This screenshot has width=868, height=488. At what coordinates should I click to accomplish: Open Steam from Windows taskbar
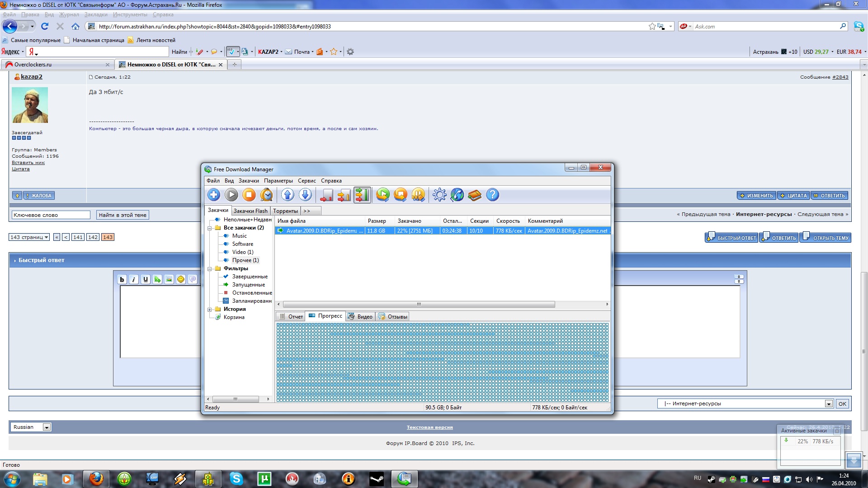tap(376, 479)
